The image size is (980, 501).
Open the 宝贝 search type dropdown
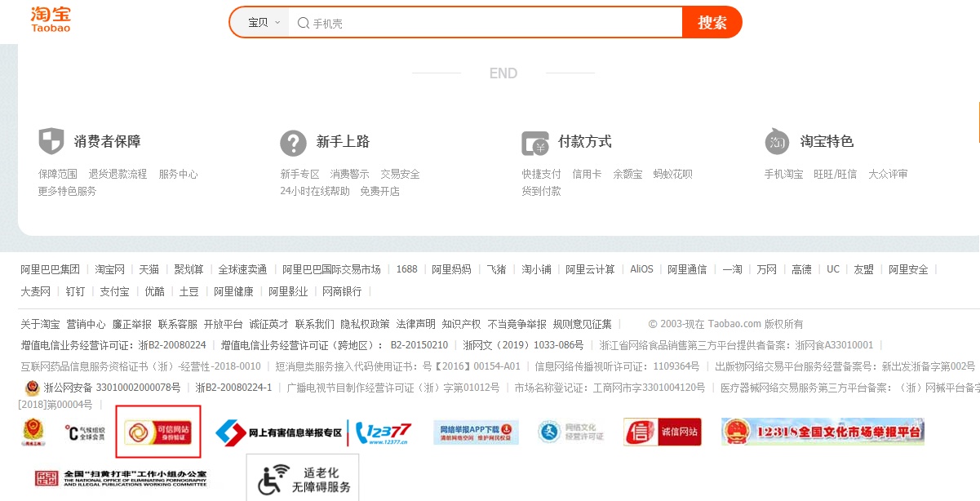264,23
